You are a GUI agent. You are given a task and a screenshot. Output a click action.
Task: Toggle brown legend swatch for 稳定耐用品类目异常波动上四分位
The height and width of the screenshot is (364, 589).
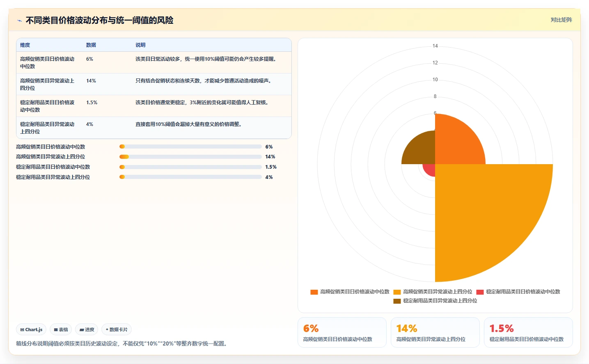tap(397, 301)
